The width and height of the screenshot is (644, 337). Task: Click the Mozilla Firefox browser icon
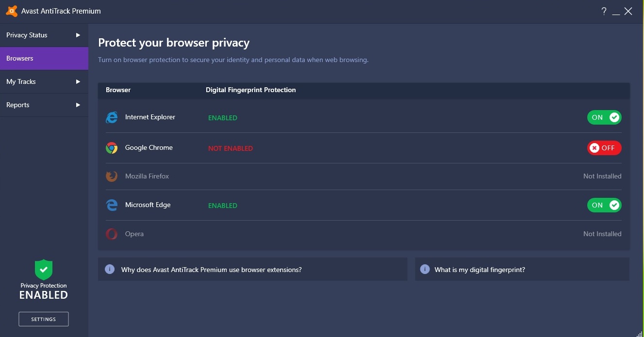[x=112, y=177]
